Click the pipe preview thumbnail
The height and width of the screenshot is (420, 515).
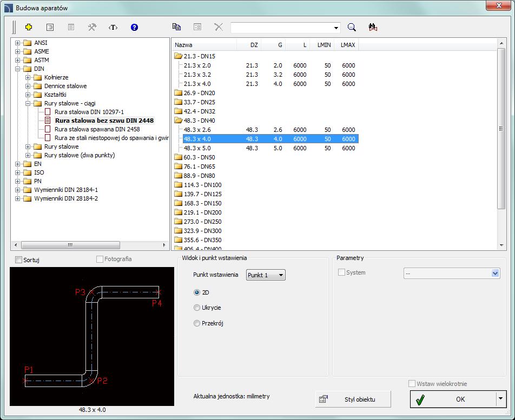pos(92,336)
